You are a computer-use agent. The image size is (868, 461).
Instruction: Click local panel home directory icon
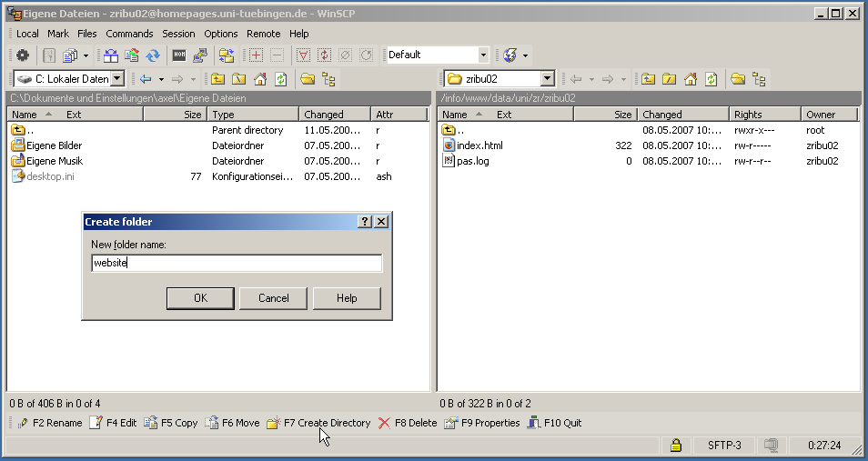click(x=259, y=79)
